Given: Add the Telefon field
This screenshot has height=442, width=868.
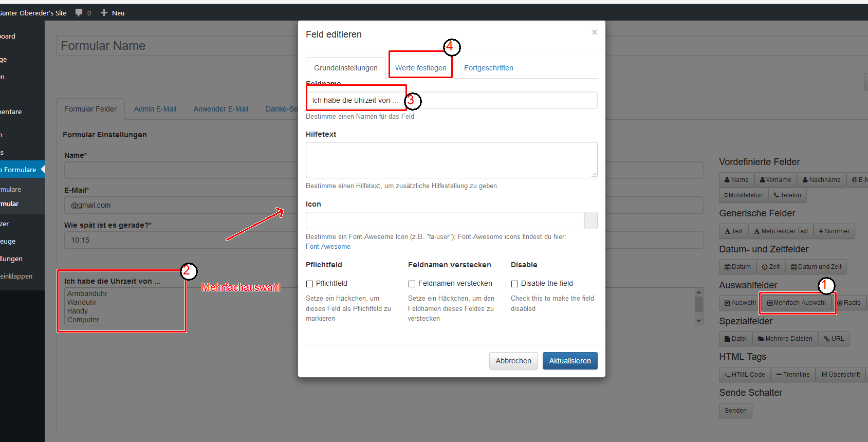Looking at the screenshot, I should coord(787,195).
